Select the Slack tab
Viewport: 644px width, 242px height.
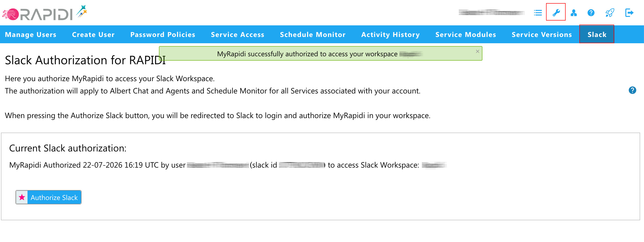point(597,35)
